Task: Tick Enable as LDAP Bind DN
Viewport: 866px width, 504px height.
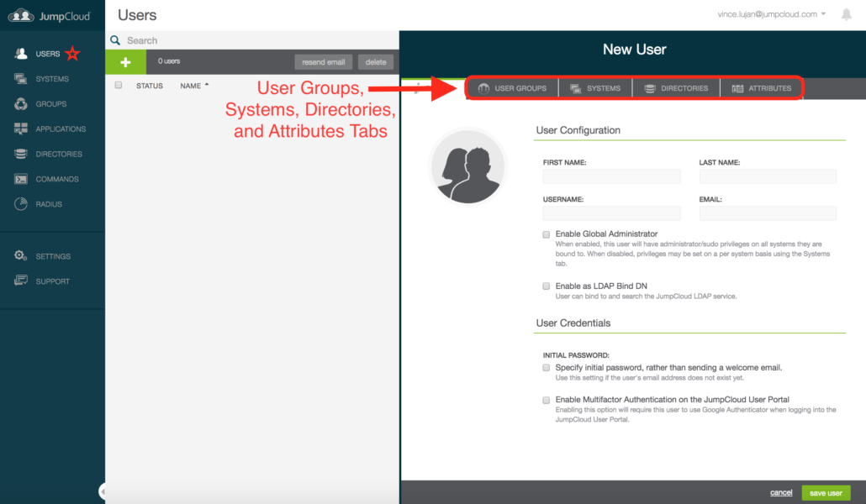Action: [547, 286]
